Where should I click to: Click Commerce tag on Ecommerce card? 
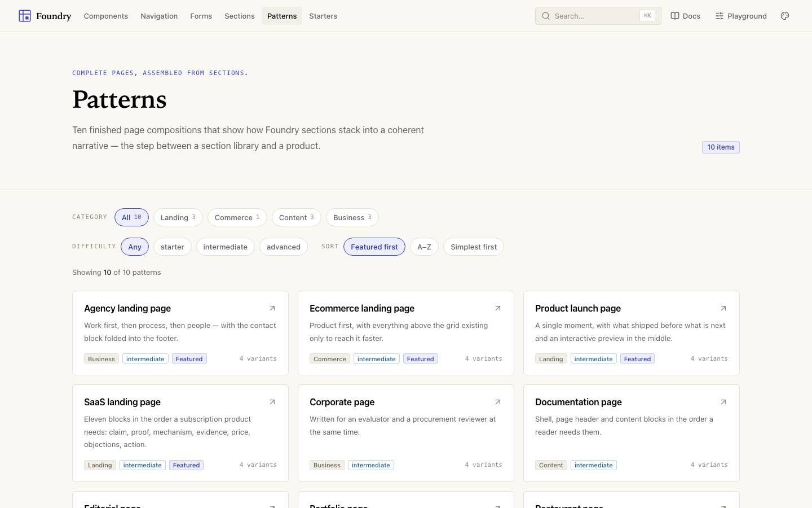[330, 359]
